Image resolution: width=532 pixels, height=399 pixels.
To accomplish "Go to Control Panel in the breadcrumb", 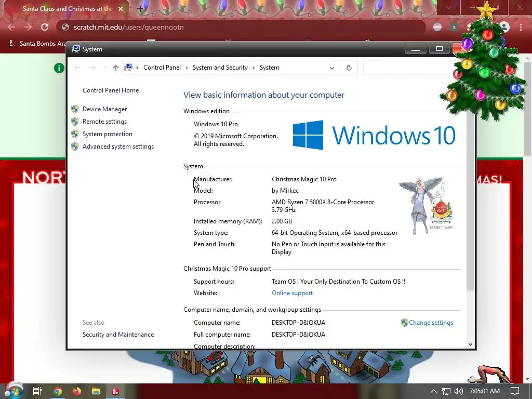I will tap(162, 68).
